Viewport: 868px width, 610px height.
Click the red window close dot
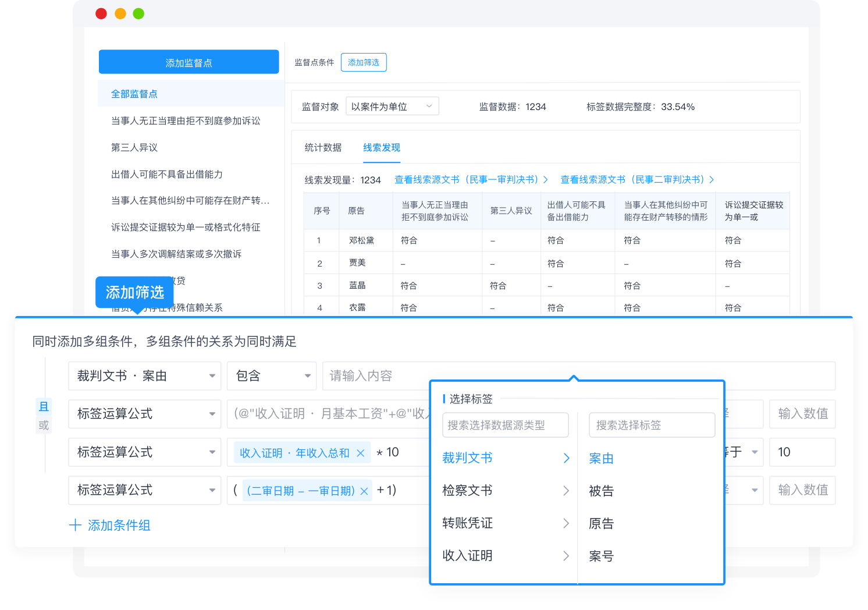click(x=101, y=13)
